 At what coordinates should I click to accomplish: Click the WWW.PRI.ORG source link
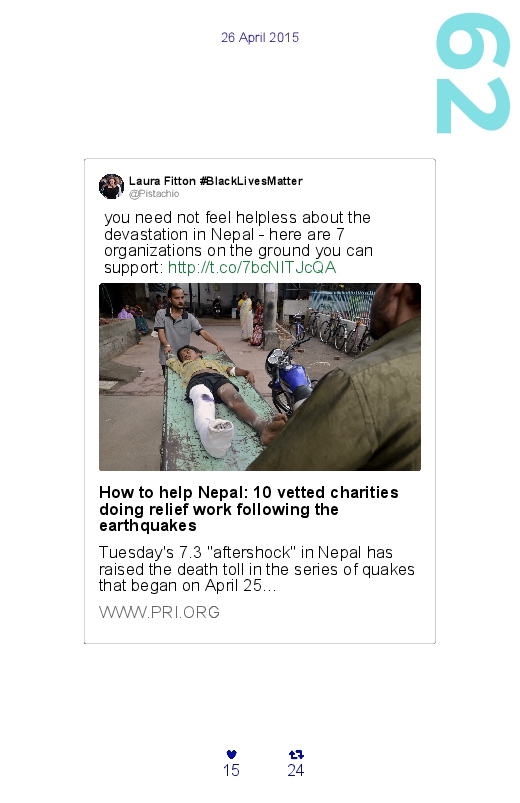159,612
